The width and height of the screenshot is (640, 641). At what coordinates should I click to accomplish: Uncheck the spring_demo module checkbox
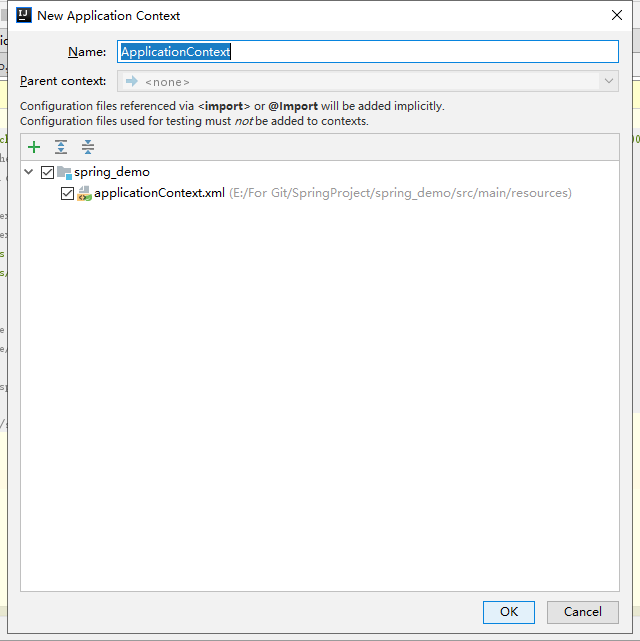pyautogui.click(x=47, y=173)
